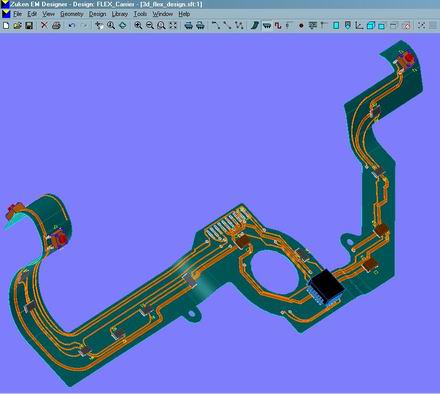Image resolution: width=440 pixels, height=394 pixels.
Task: Click the T-shaped marker icon
Action: 324,25
